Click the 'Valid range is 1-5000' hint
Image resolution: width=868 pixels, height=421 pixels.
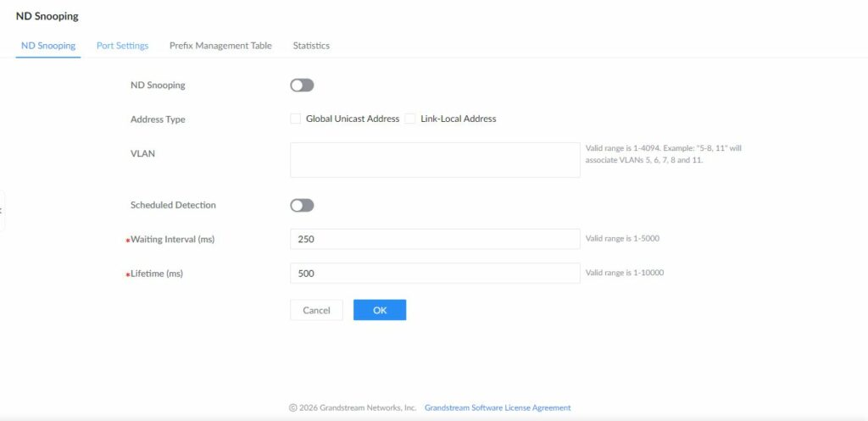622,238
